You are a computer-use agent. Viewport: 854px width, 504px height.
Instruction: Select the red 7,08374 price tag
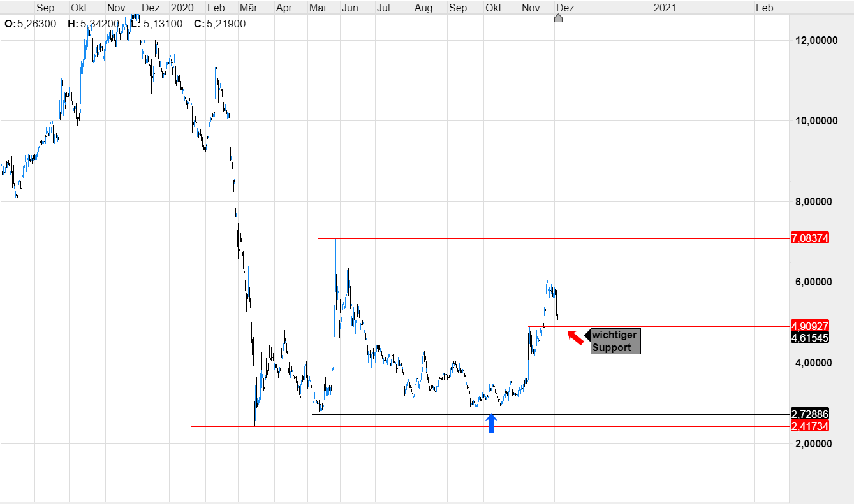809,238
